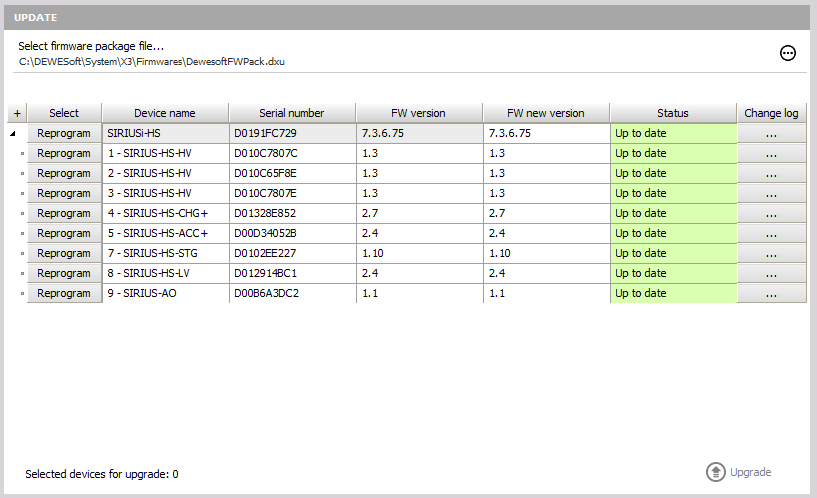
Task: Click Reprogram for 1 - SIRIUS-HS-HV
Action: (64, 153)
